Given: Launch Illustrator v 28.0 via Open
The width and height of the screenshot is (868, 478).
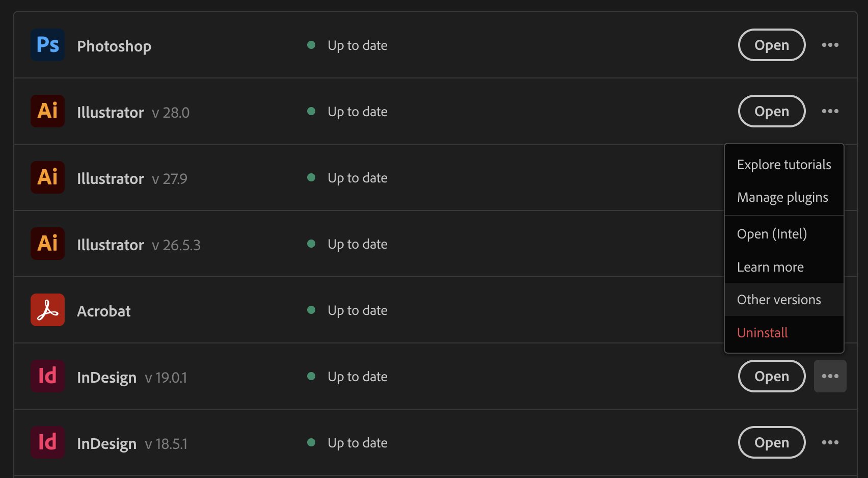Looking at the screenshot, I should coord(771,111).
